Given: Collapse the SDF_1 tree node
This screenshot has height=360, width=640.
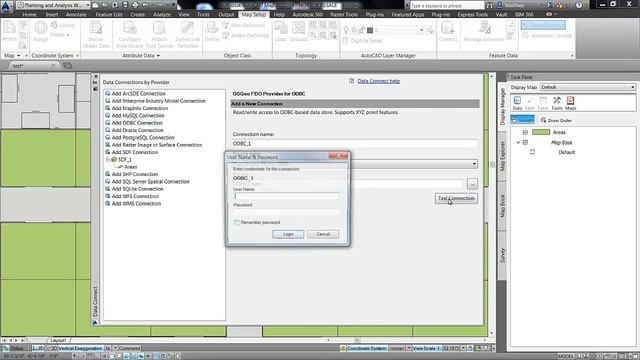Looking at the screenshot, I should 108,160.
